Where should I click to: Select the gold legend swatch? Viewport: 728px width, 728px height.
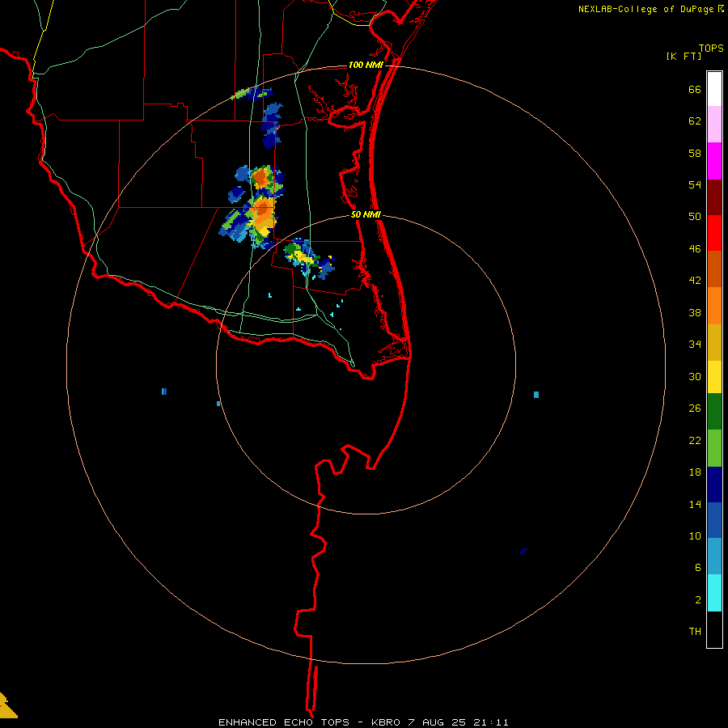pos(714,342)
